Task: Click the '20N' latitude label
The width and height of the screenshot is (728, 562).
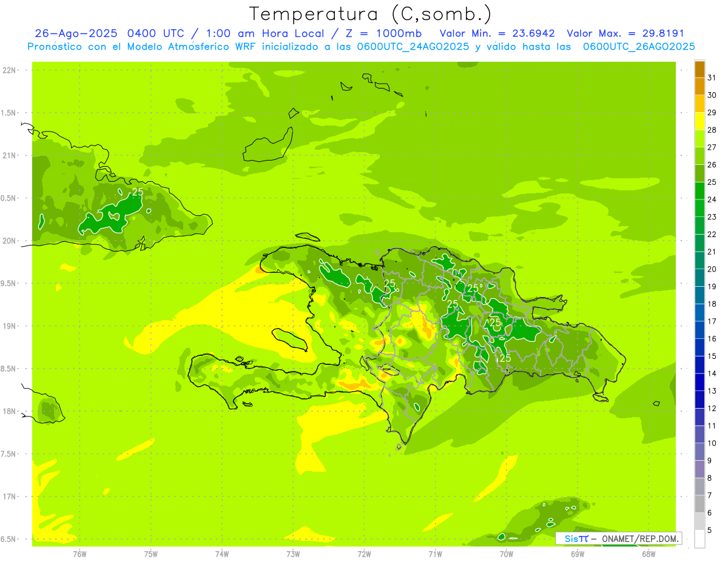Action: 9,241
